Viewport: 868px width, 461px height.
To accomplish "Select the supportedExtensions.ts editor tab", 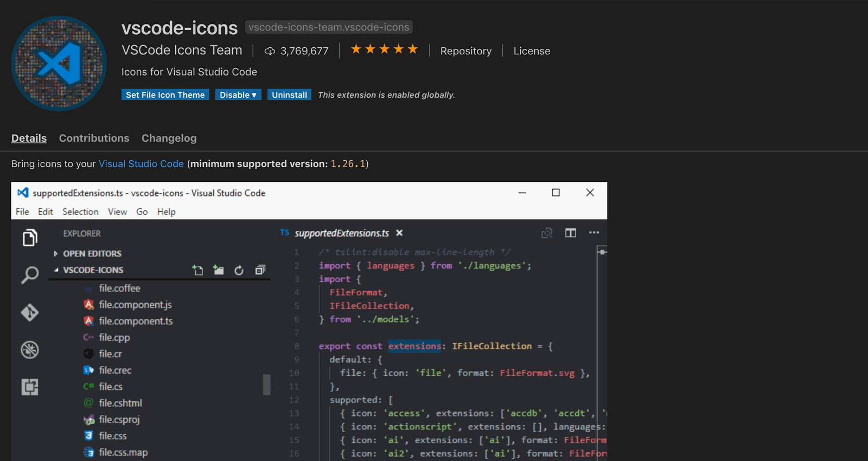I will tap(342, 233).
